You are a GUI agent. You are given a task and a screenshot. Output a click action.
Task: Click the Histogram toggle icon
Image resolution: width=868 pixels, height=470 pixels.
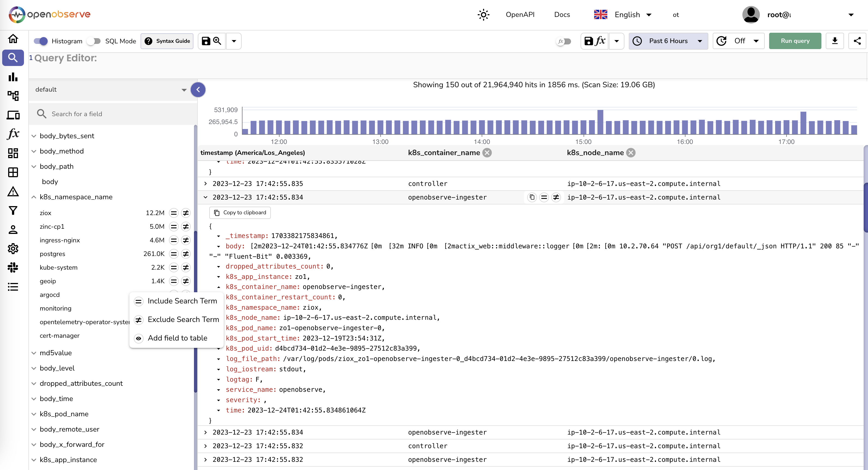point(41,41)
